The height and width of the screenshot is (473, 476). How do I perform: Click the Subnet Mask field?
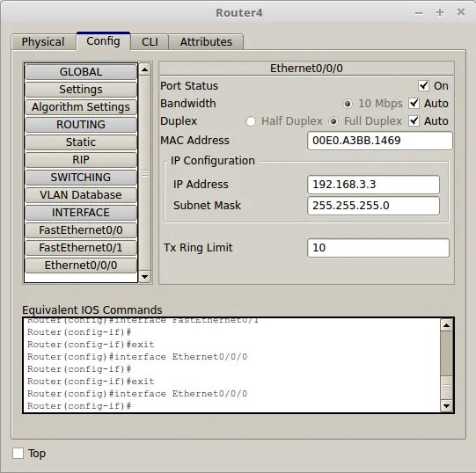click(373, 206)
